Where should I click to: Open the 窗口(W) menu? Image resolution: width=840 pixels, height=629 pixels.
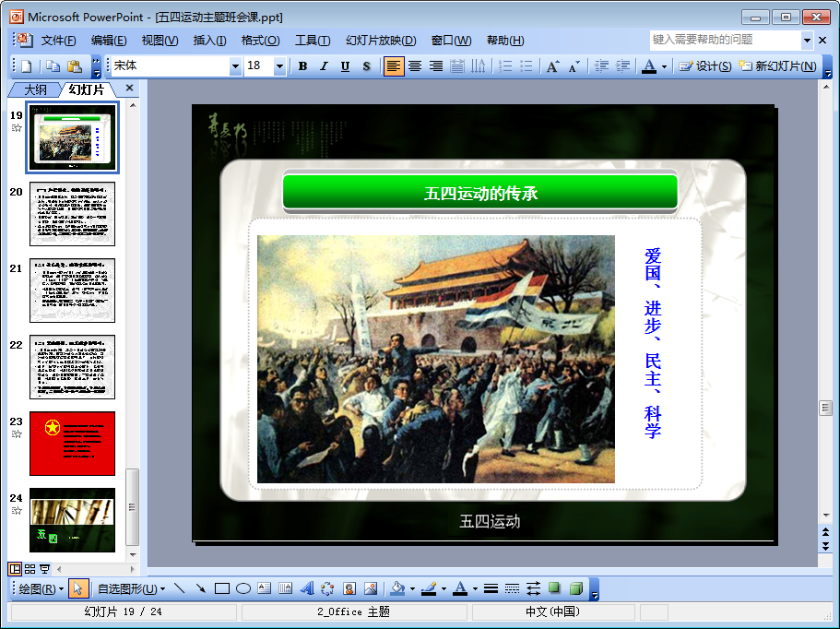point(451,41)
